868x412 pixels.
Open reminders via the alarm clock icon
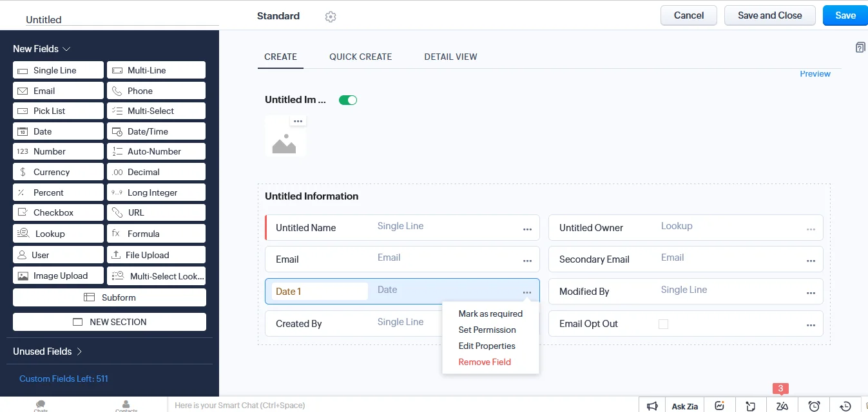tap(813, 405)
